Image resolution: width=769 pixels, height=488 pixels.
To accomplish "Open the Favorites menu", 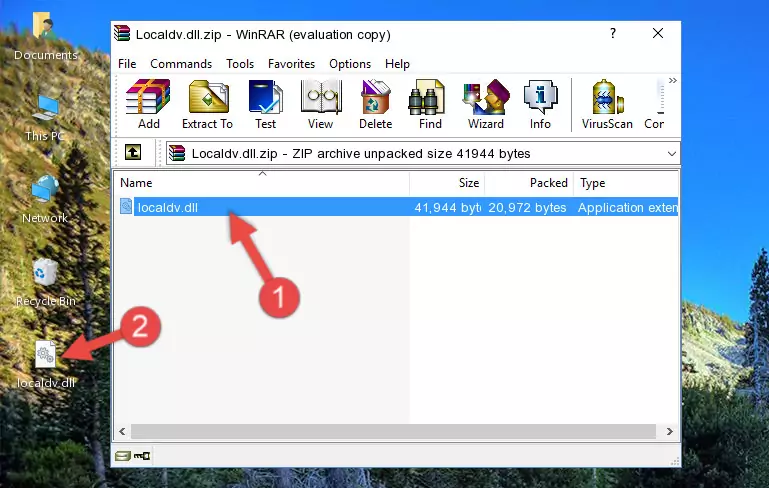I will 291,64.
